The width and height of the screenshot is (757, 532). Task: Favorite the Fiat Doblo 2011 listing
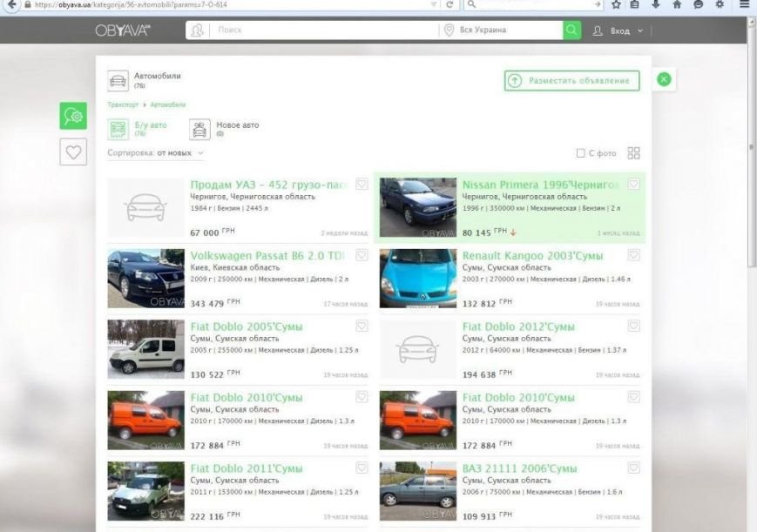(x=362, y=468)
